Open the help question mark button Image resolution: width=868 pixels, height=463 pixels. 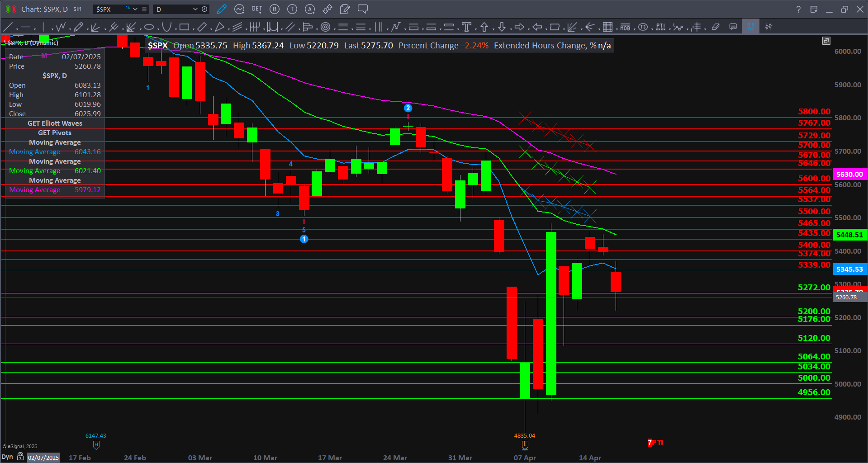point(798,9)
